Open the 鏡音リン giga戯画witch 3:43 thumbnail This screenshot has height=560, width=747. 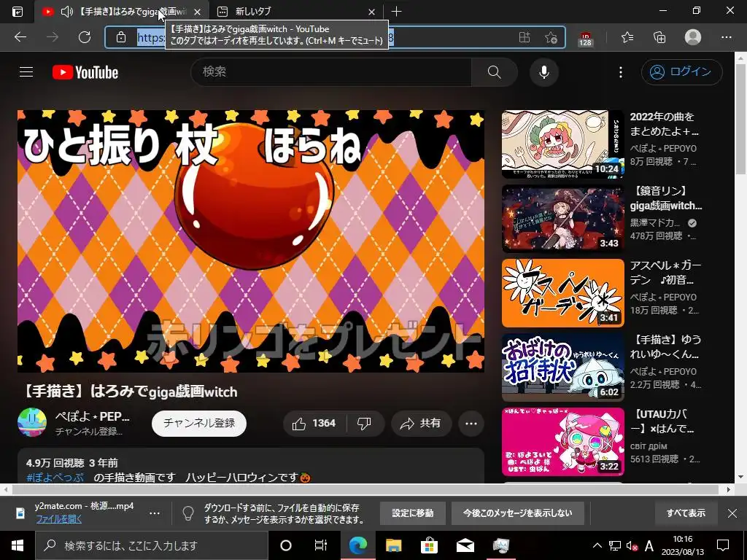coord(562,219)
